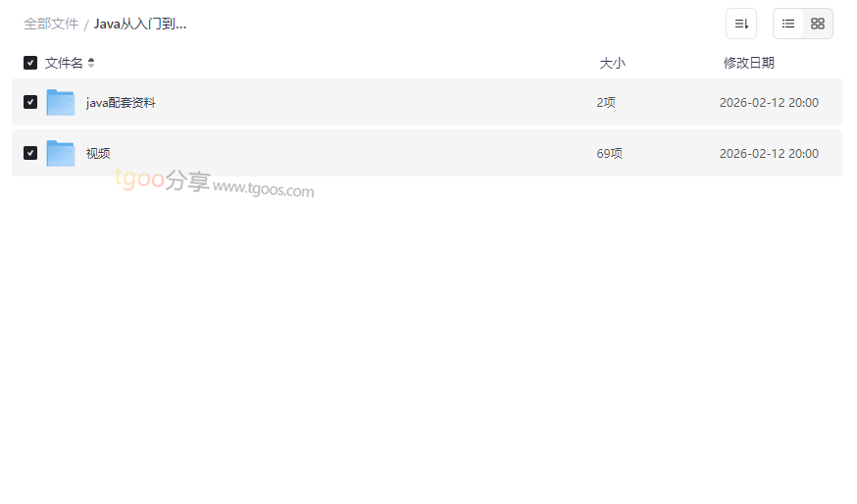Click the 视频 folder icon
857x504 pixels.
pos(61,153)
